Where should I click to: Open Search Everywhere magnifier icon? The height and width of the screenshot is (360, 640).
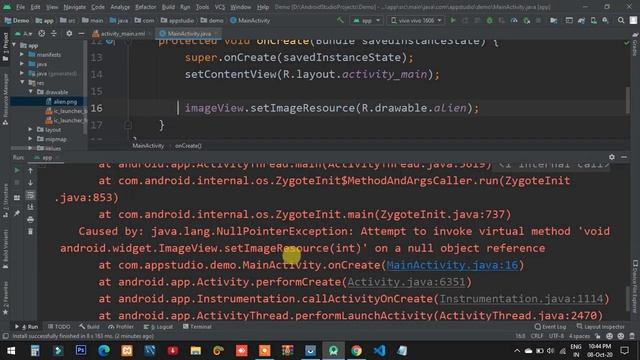[621, 20]
